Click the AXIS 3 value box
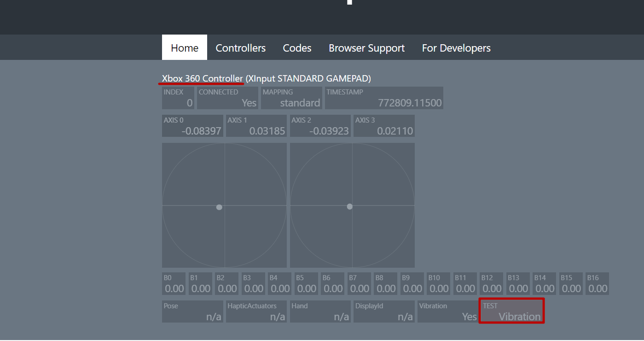 [384, 126]
